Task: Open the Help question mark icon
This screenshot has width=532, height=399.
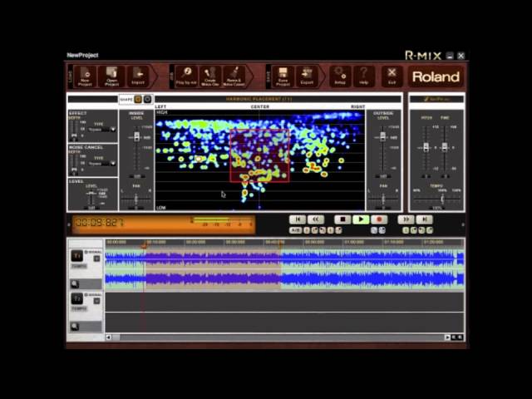Action: pyautogui.click(x=364, y=76)
